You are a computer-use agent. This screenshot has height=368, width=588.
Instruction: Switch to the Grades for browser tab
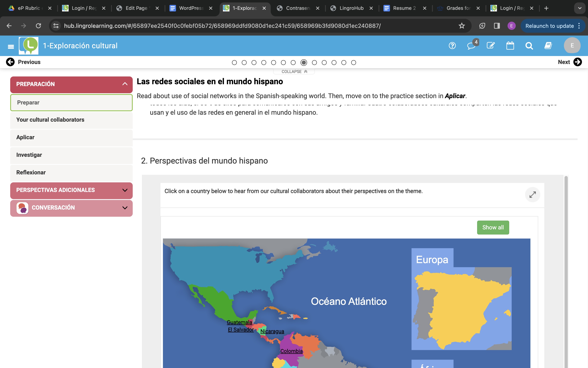[x=458, y=8]
